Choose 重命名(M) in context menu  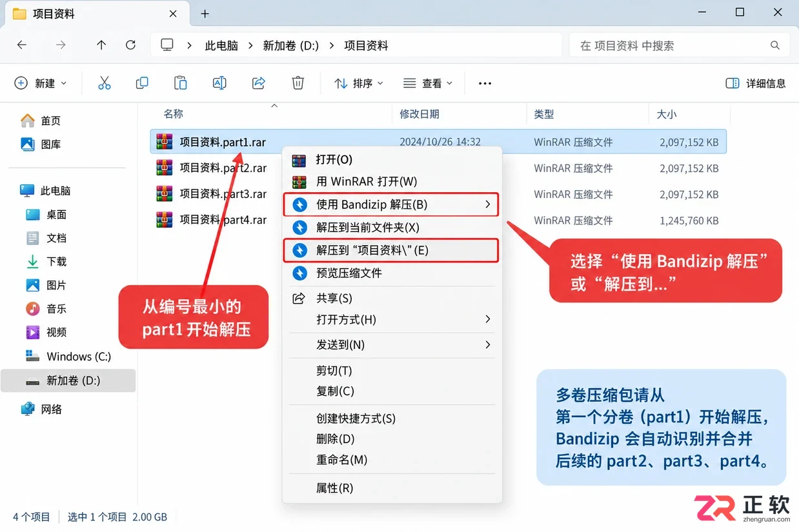click(391, 460)
